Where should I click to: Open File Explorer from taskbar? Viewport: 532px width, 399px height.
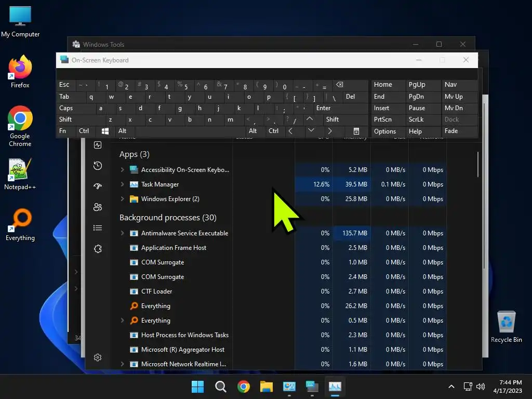tap(267, 387)
